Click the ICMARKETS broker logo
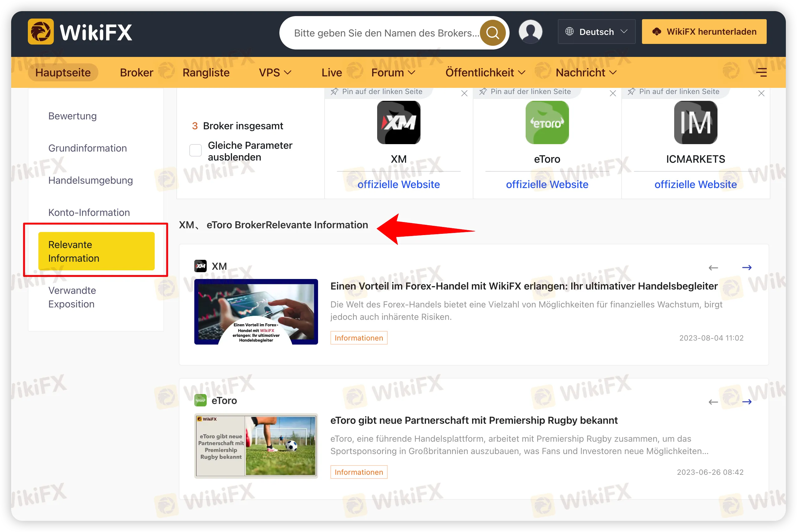 tap(695, 122)
